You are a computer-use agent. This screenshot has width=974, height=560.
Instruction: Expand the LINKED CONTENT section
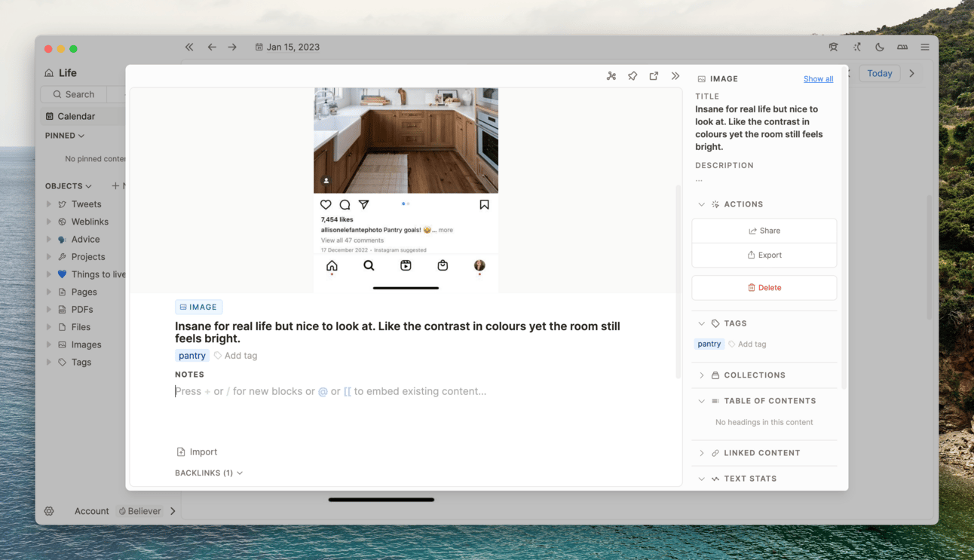tap(702, 453)
